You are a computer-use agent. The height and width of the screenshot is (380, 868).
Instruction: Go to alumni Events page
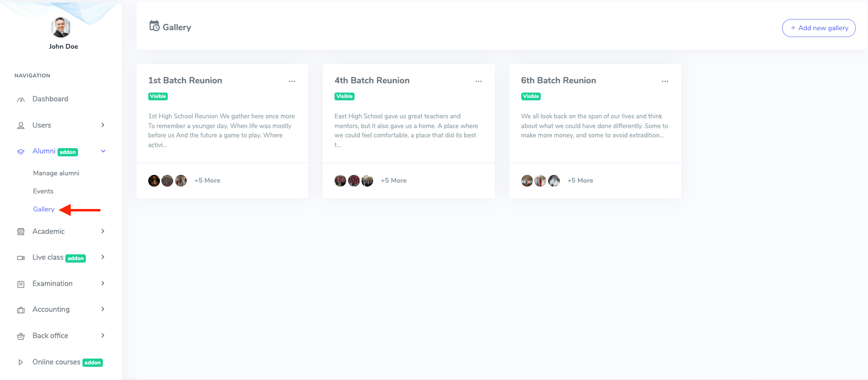(43, 191)
